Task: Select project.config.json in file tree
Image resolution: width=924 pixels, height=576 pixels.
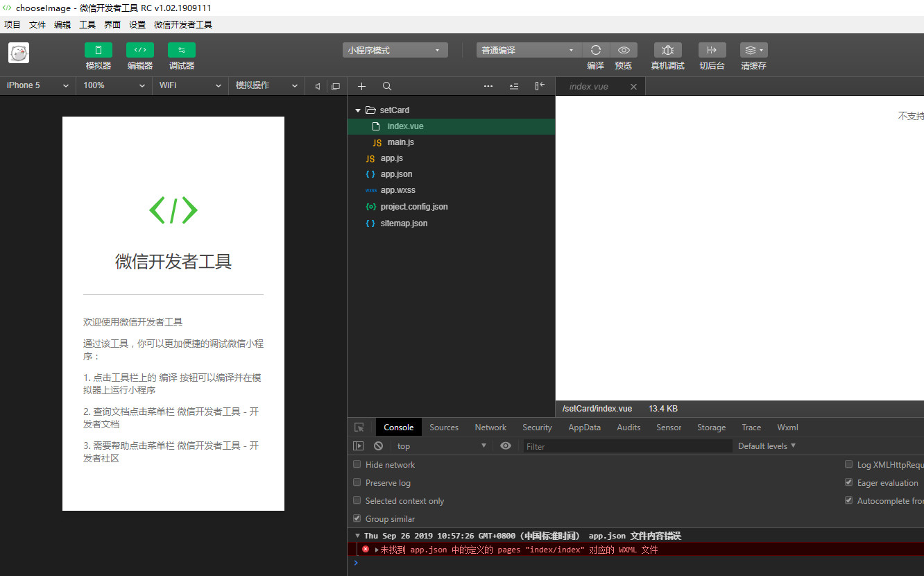Action: pos(451,207)
